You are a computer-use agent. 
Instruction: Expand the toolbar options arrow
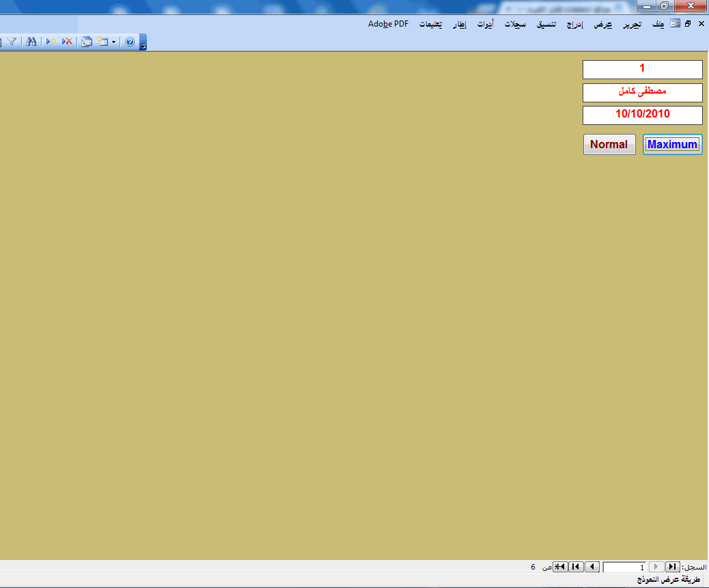point(143,42)
